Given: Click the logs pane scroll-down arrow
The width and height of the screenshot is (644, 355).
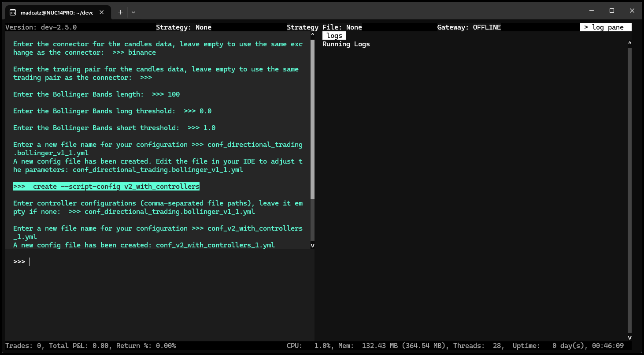Looking at the screenshot, I should (x=629, y=338).
